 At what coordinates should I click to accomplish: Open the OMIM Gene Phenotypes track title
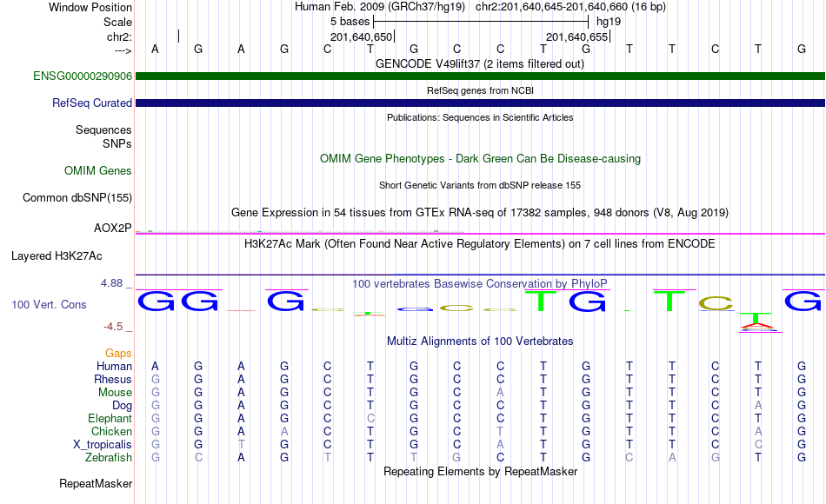(x=480, y=158)
